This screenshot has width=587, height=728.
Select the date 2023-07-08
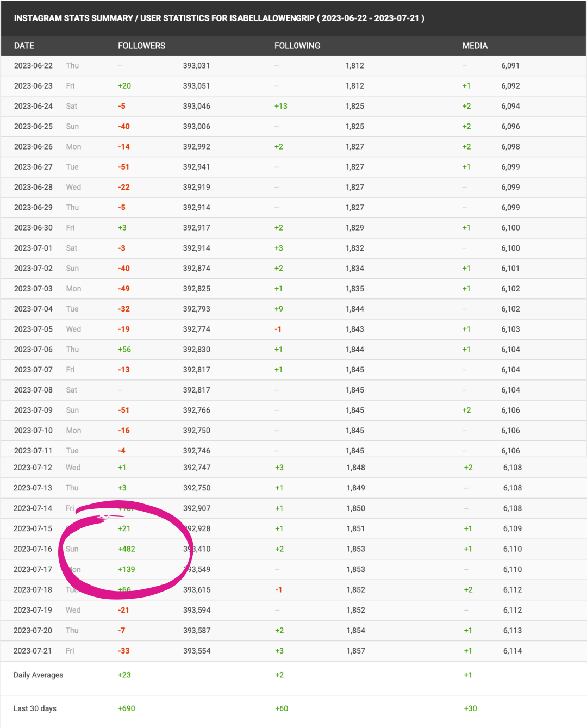click(33, 390)
